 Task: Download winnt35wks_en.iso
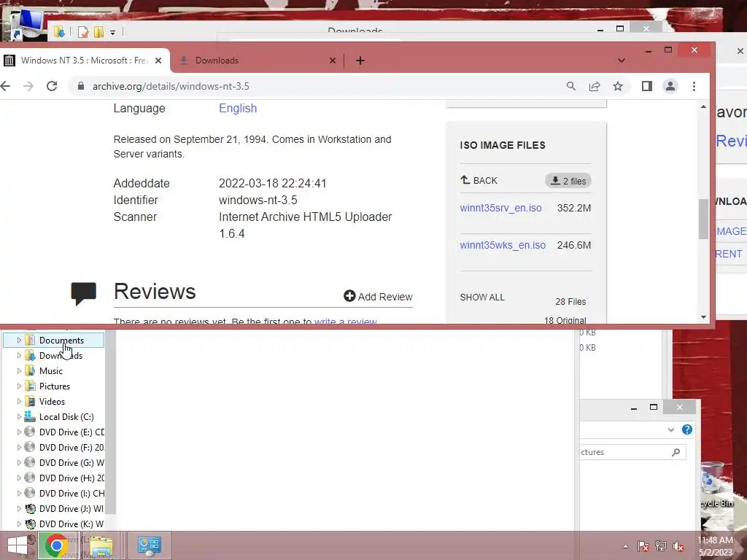click(503, 245)
